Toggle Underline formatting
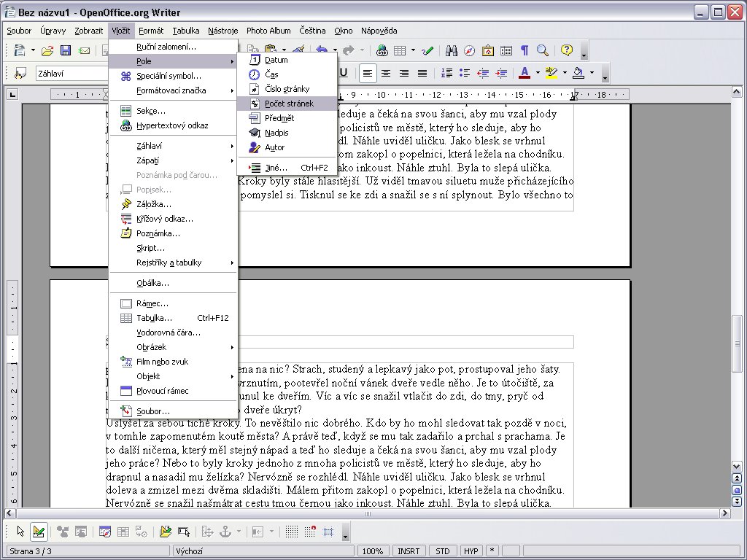This screenshot has height=560, width=747. pos(344,73)
